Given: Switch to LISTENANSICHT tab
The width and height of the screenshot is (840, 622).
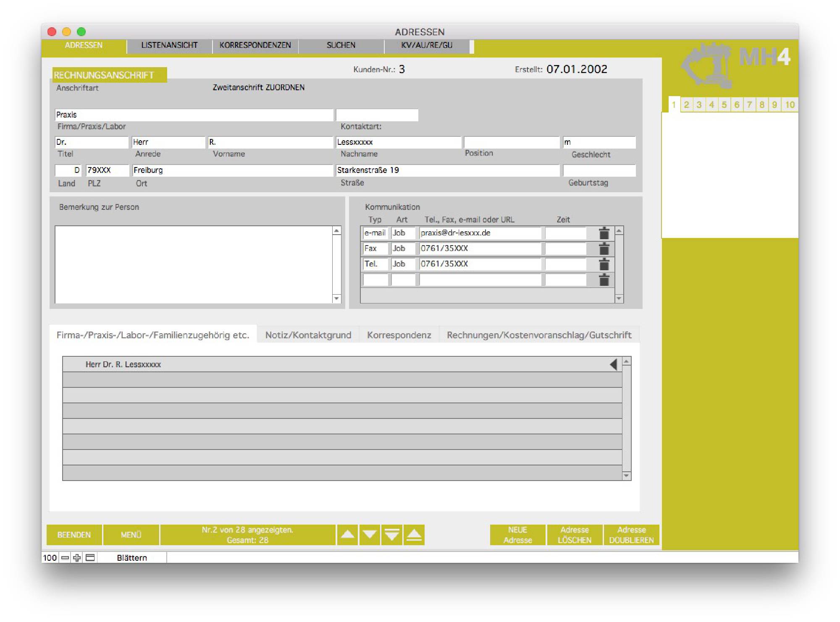Looking at the screenshot, I should 169,45.
